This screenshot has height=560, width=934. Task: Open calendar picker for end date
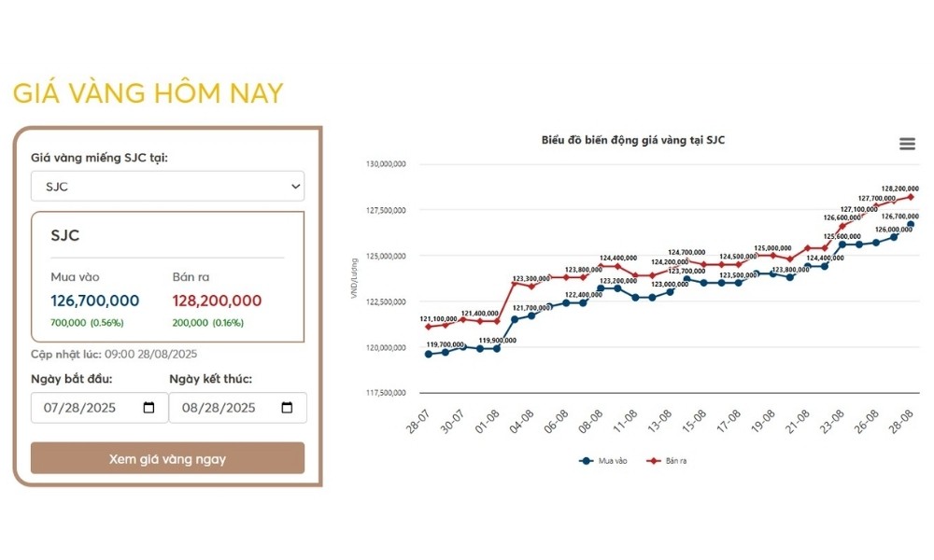[287, 408]
